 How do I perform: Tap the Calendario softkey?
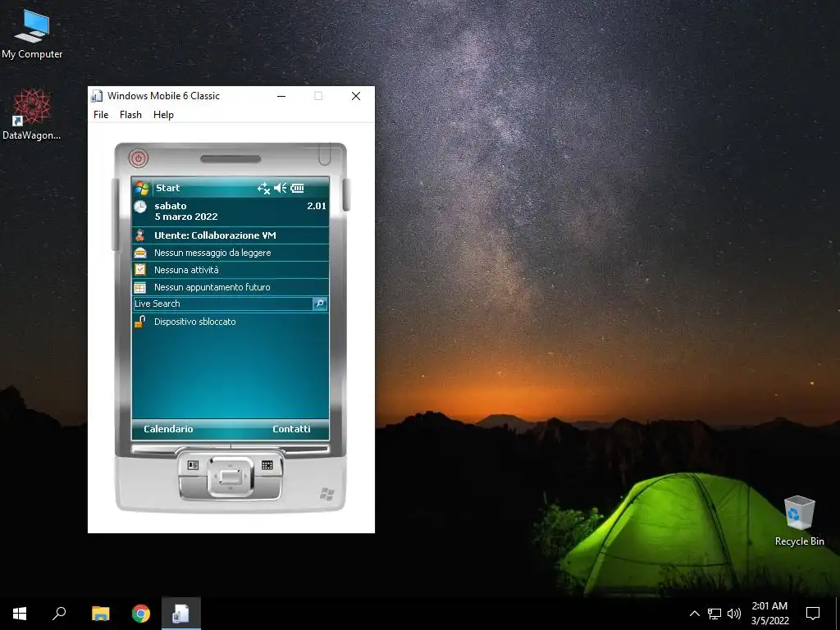coord(168,429)
